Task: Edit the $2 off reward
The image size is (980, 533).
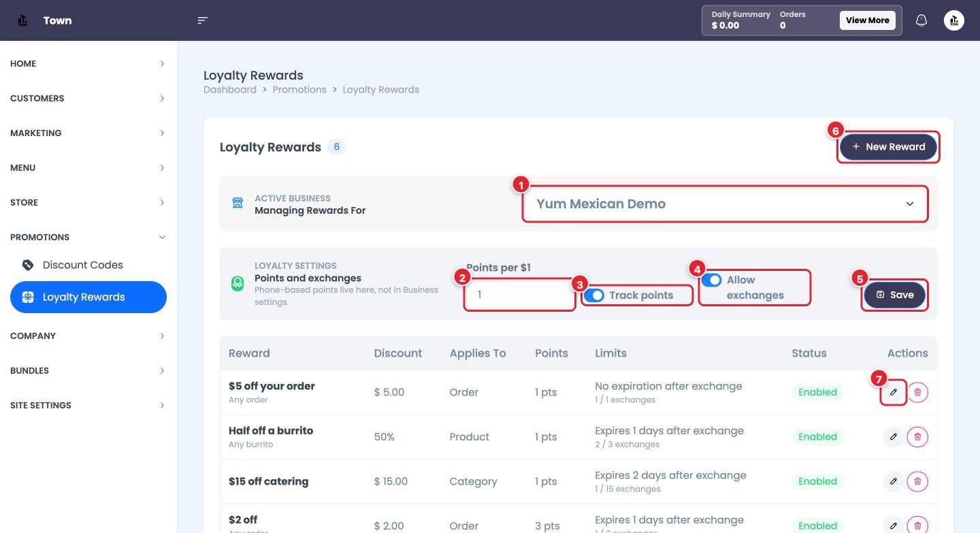Action: click(894, 526)
